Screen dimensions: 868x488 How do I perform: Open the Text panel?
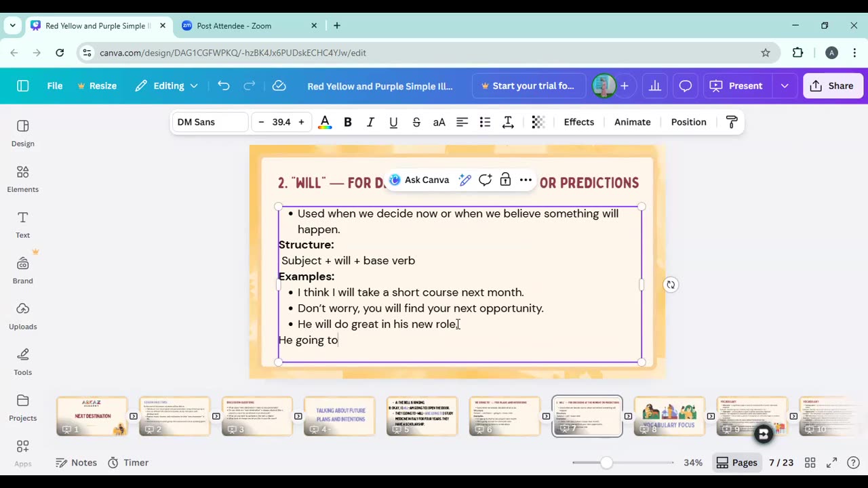[x=22, y=224]
